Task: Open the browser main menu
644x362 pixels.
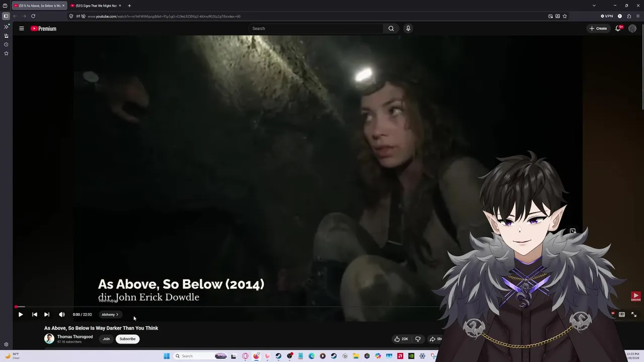Action: click(x=638, y=16)
